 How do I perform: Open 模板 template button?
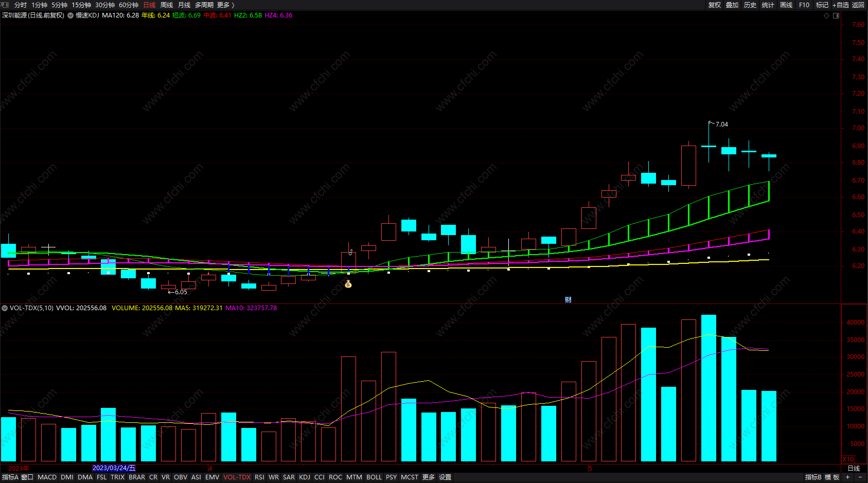[832, 477]
